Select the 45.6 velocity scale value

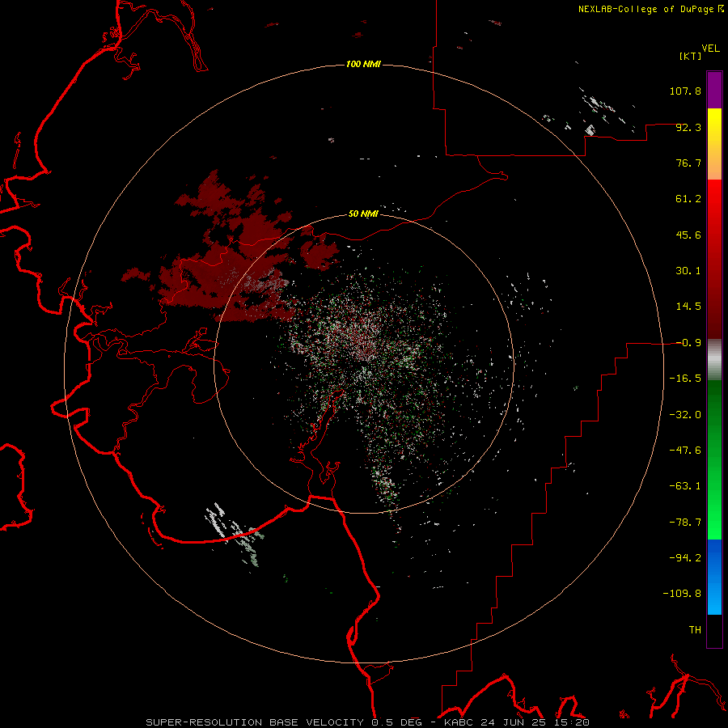click(x=688, y=235)
